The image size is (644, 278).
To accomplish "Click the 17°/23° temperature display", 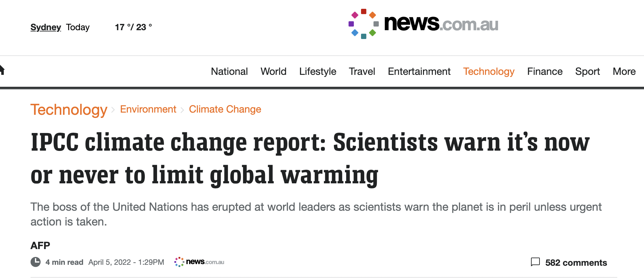I will [133, 27].
